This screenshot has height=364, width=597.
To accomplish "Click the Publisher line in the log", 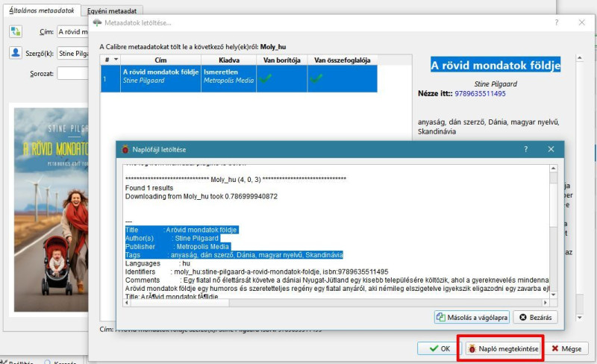I will click(178, 246).
